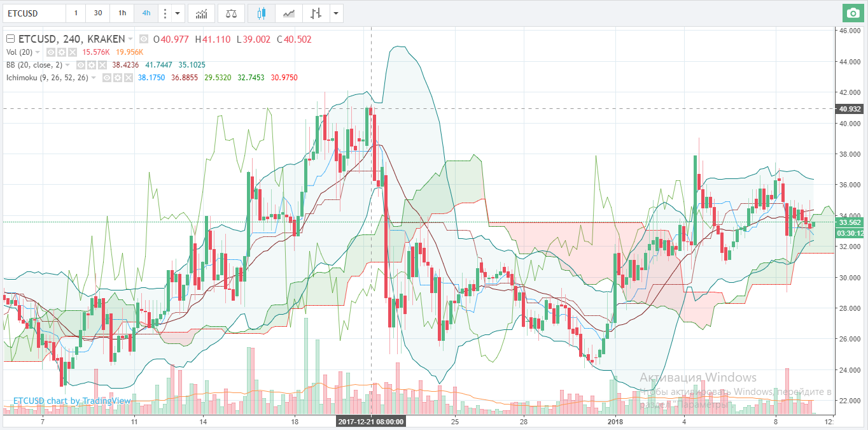Expand the chart style dropdown arrow

(337, 13)
